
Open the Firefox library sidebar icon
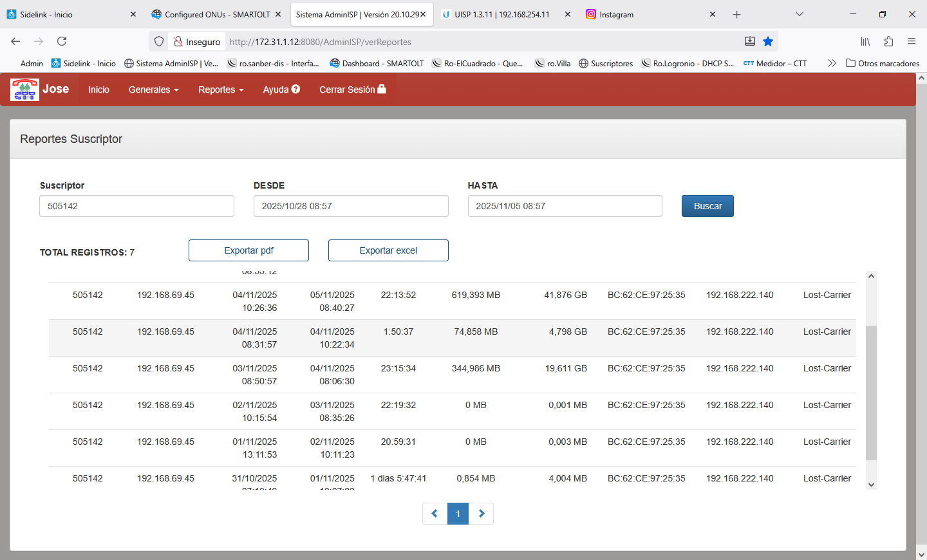tap(865, 41)
